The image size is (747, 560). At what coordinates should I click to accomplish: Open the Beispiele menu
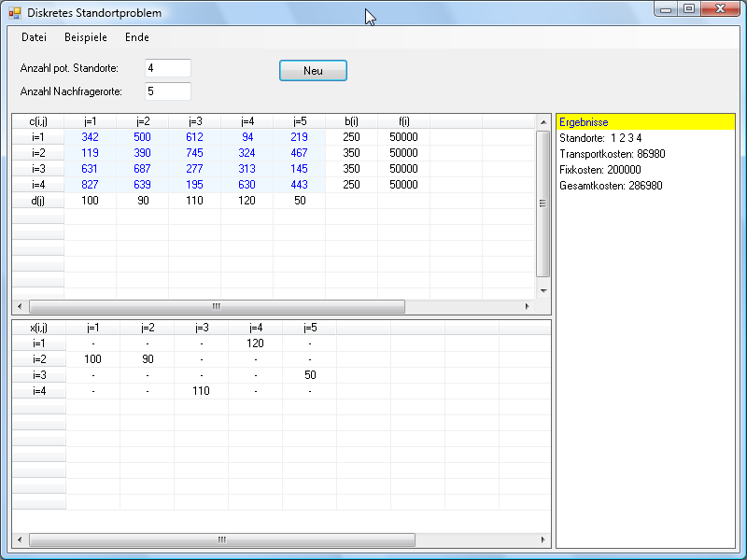click(86, 37)
